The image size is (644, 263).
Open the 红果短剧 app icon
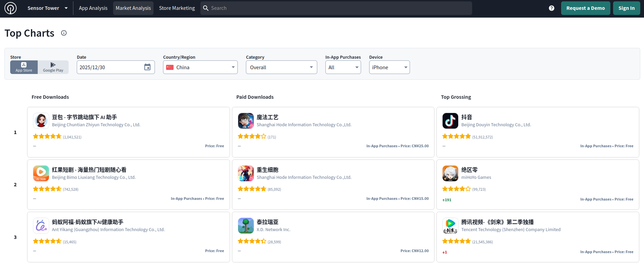(41, 173)
